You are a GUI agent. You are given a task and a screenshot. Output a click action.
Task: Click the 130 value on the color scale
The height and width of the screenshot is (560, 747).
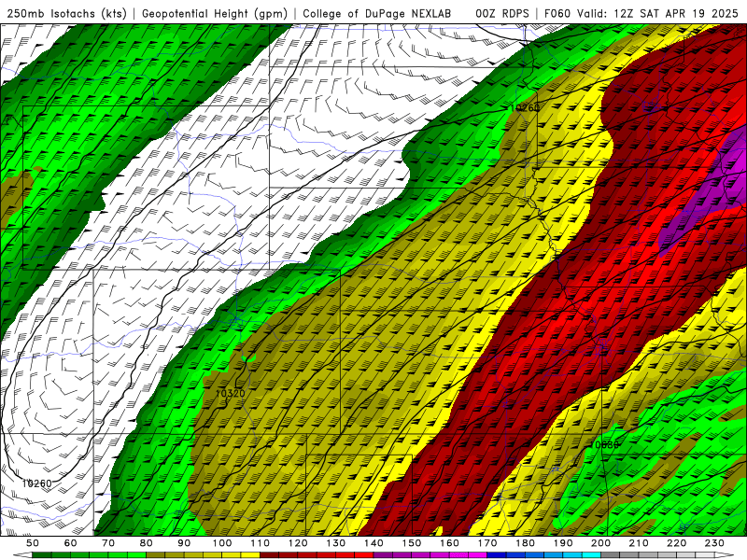[x=335, y=543]
